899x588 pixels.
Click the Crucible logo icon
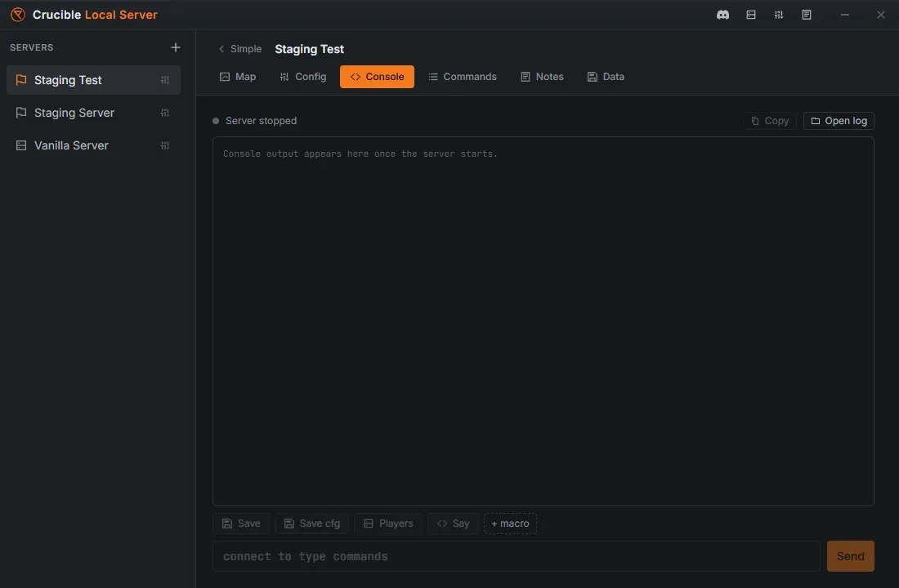(18, 15)
